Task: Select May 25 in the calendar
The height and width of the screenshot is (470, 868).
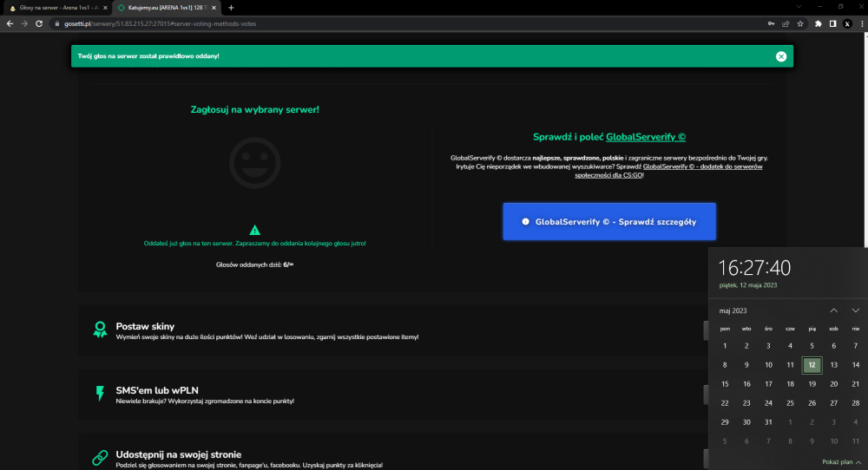Action: (790, 403)
